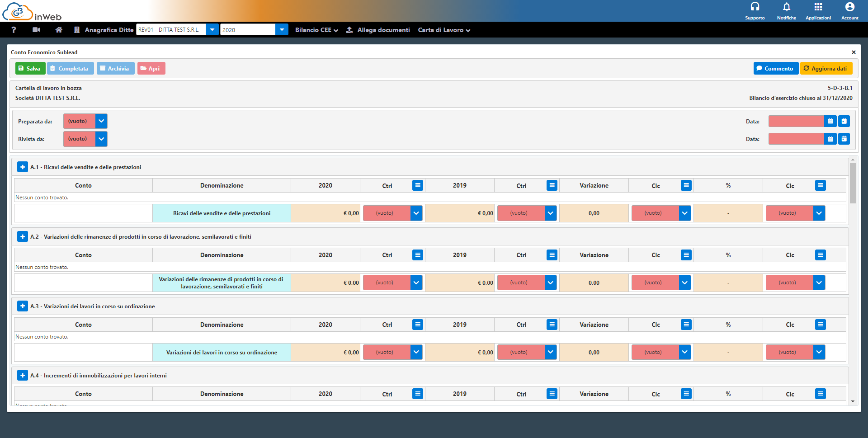
Task: Expand A.2 Variazioni delle rimanenze section
Action: click(x=23, y=236)
